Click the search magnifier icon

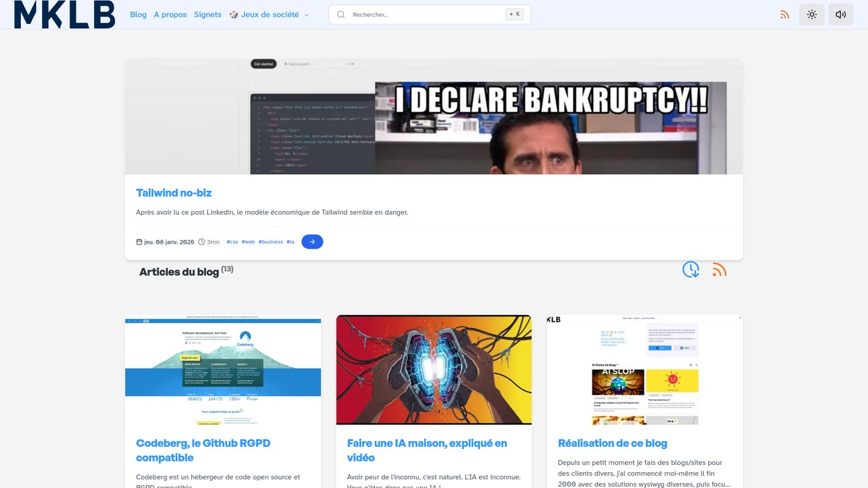click(341, 14)
